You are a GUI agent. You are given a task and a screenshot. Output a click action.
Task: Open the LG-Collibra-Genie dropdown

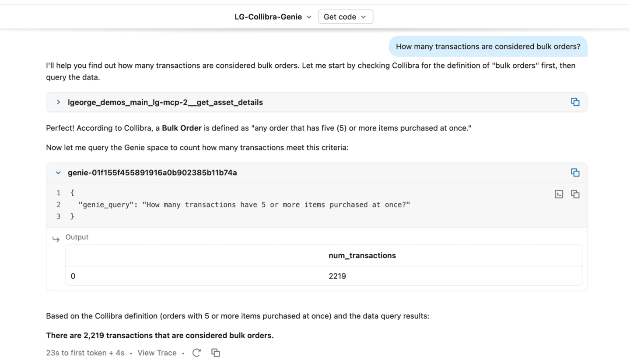pyautogui.click(x=273, y=17)
